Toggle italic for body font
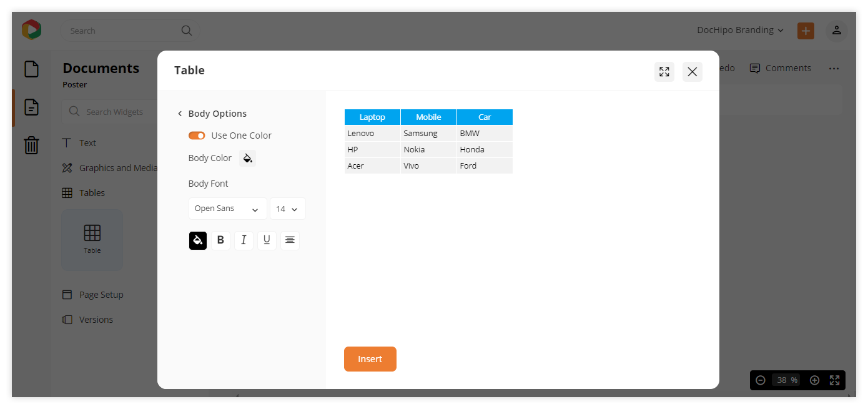 click(x=244, y=240)
